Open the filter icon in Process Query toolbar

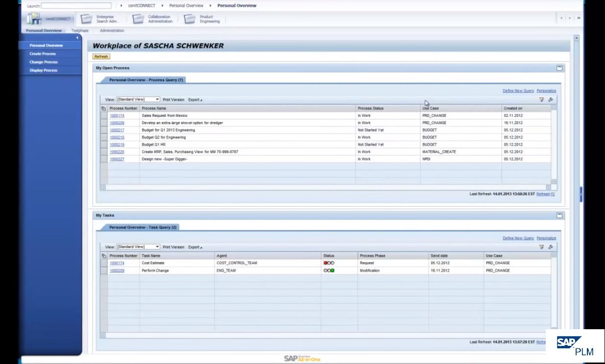click(x=541, y=99)
